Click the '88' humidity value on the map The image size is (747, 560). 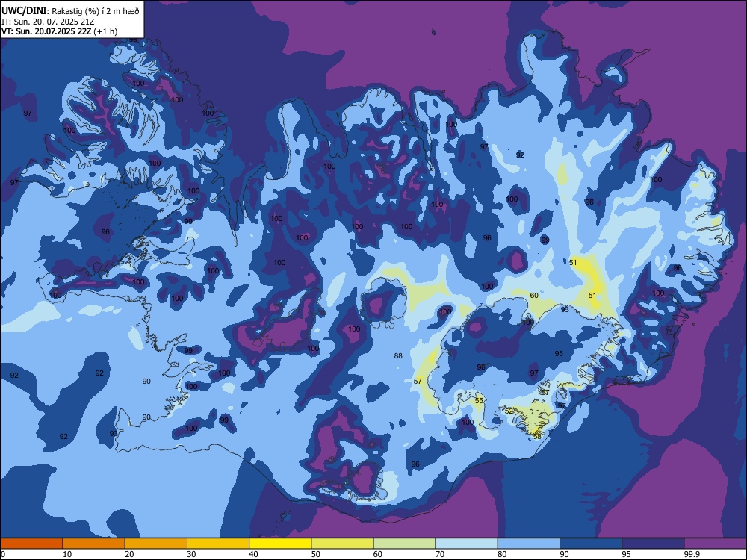[x=398, y=355]
